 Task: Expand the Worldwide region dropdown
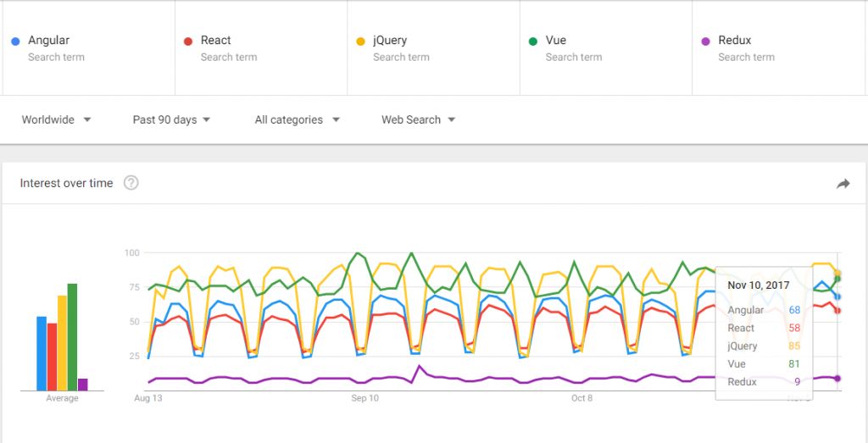56,119
